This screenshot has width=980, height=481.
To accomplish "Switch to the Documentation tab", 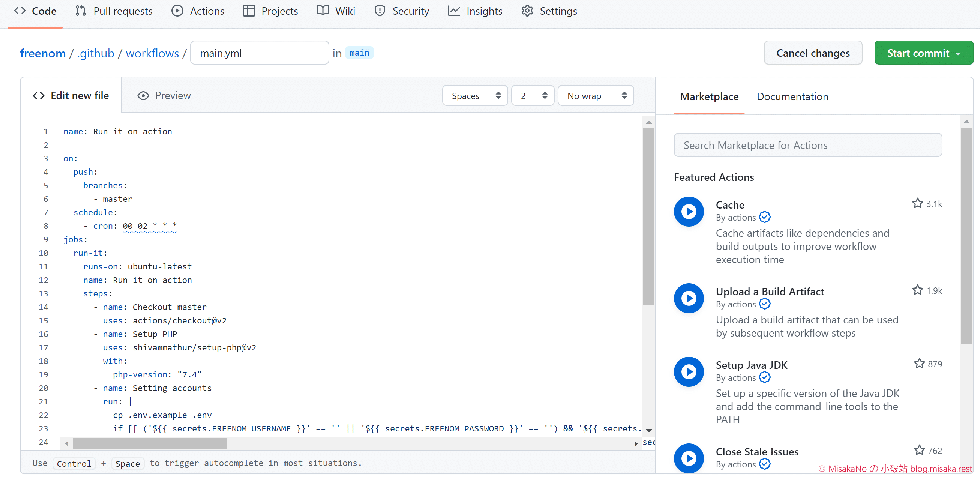I will (792, 97).
